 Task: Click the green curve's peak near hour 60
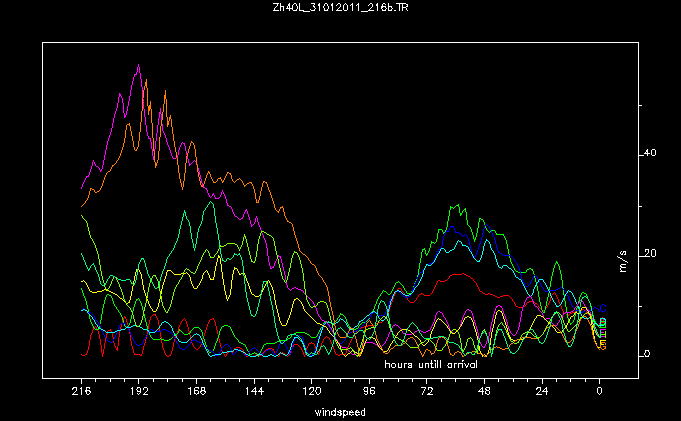tap(455, 206)
